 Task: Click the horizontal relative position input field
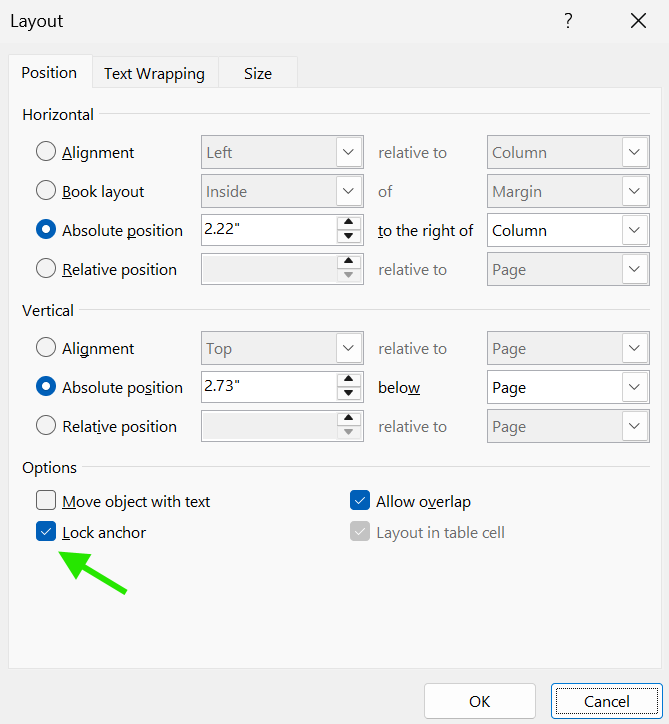coord(269,269)
